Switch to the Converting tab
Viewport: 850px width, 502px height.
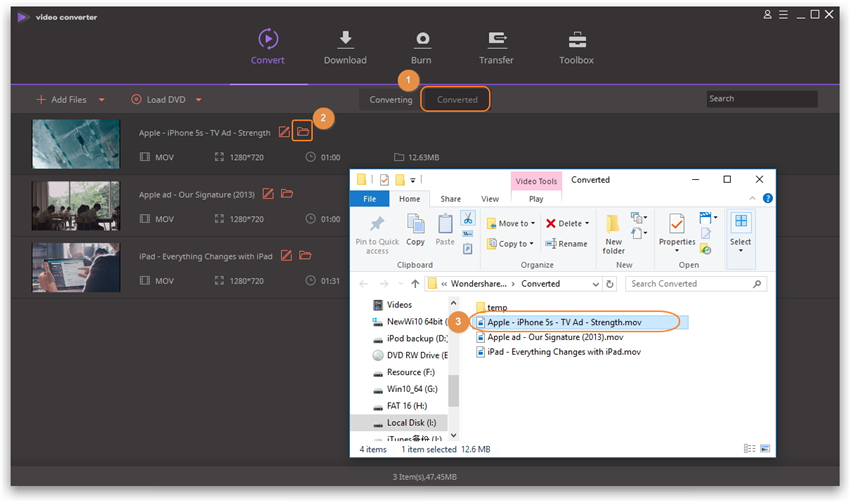(x=390, y=100)
